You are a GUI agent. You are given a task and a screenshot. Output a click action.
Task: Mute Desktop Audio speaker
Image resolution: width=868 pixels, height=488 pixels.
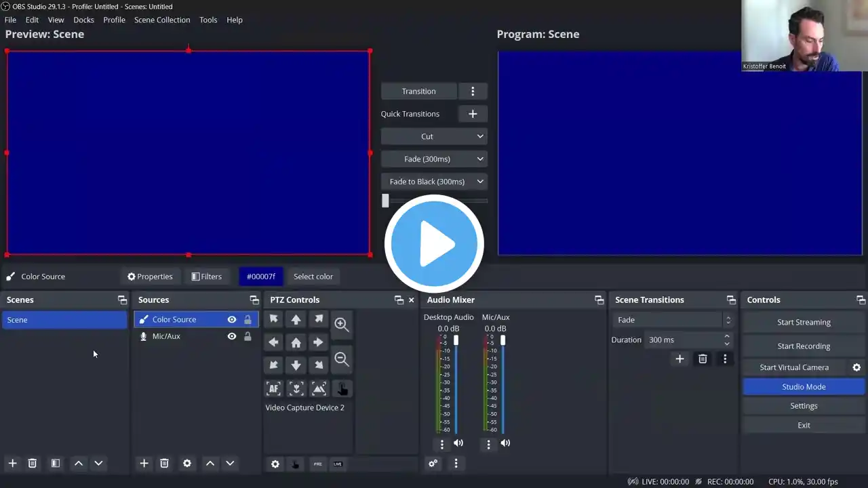click(x=458, y=443)
